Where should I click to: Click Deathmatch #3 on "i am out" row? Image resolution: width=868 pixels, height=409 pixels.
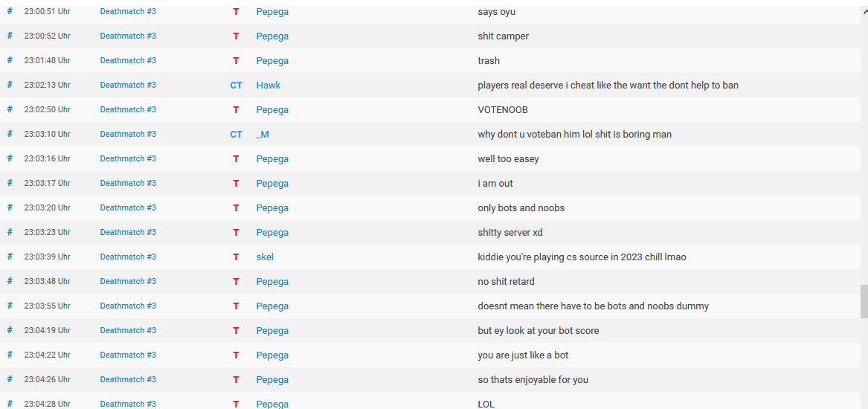(128, 184)
